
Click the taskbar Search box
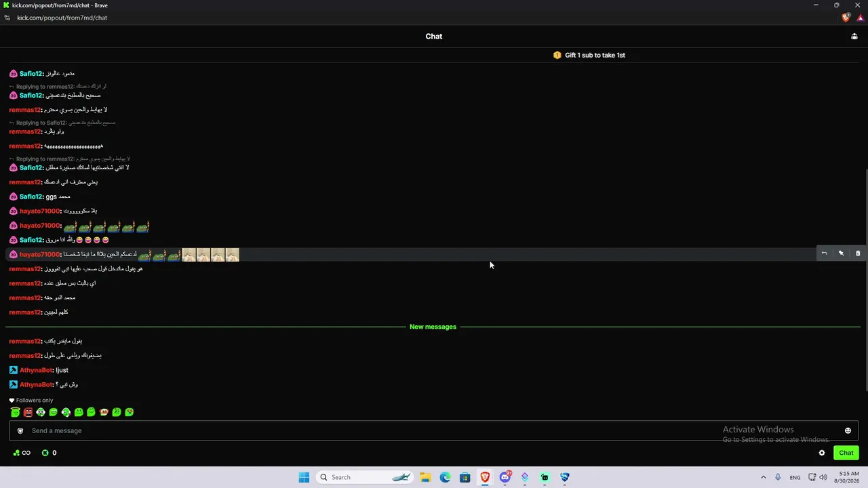tap(366, 477)
